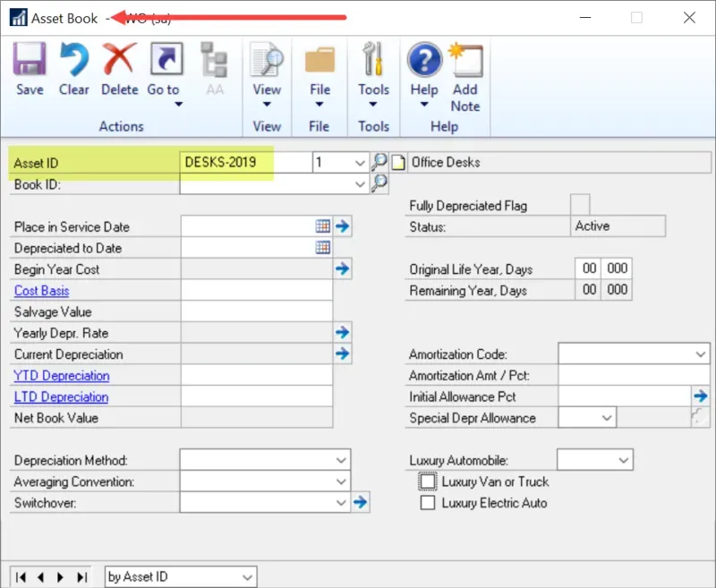Check the Luxury Van or Truck checkbox
This screenshot has width=716, height=588.
(428, 481)
